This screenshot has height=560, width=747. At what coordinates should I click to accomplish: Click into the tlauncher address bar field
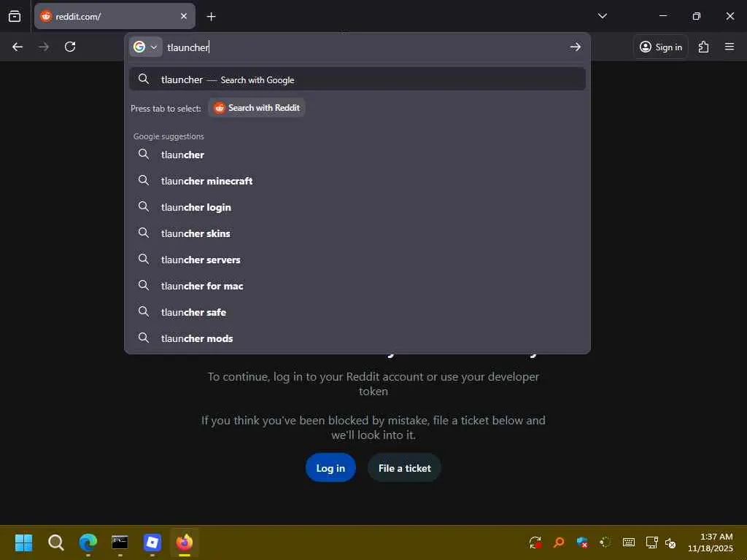365,47
